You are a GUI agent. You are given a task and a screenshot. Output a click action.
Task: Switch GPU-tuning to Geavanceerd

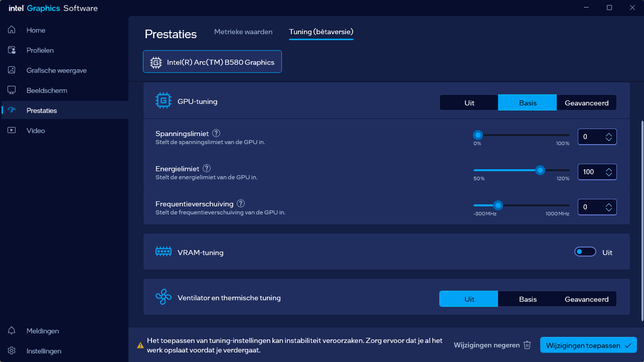pyautogui.click(x=586, y=102)
